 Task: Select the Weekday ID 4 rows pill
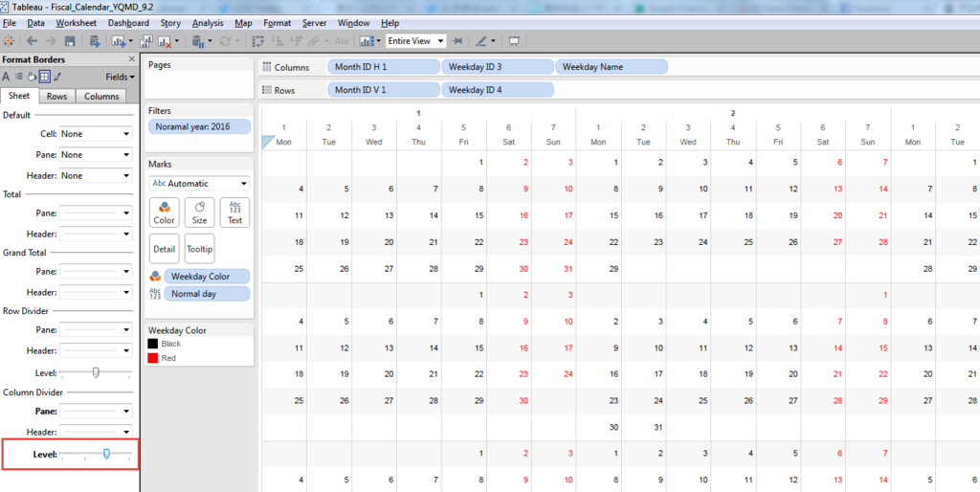498,89
